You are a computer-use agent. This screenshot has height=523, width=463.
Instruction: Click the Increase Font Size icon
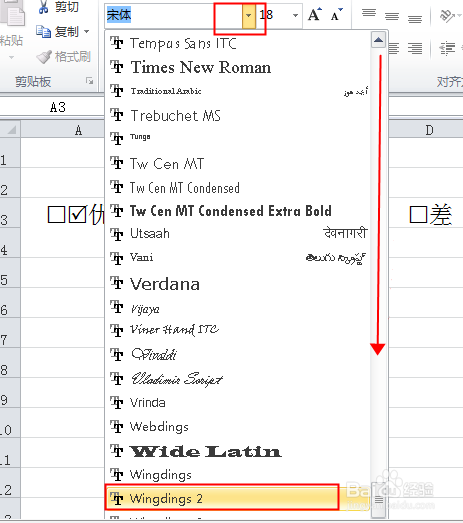[315, 15]
